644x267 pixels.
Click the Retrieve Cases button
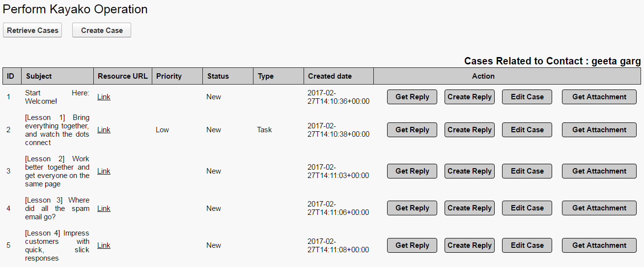pos(32,30)
